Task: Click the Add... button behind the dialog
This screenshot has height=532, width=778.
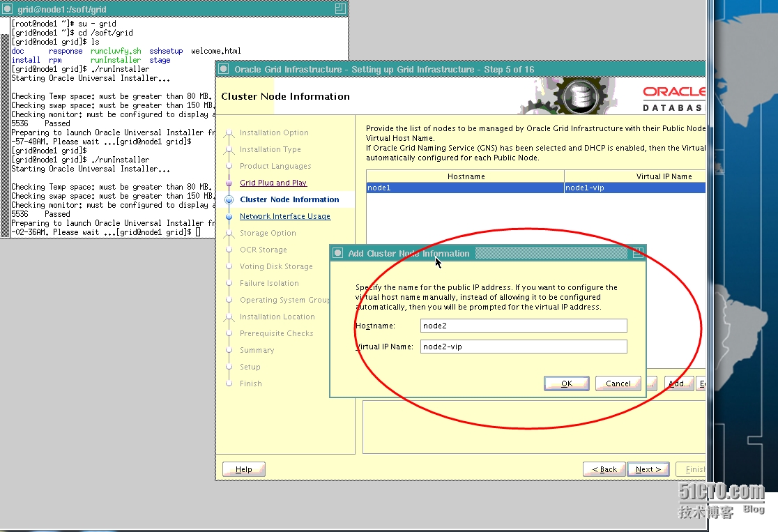Action: 679,383
